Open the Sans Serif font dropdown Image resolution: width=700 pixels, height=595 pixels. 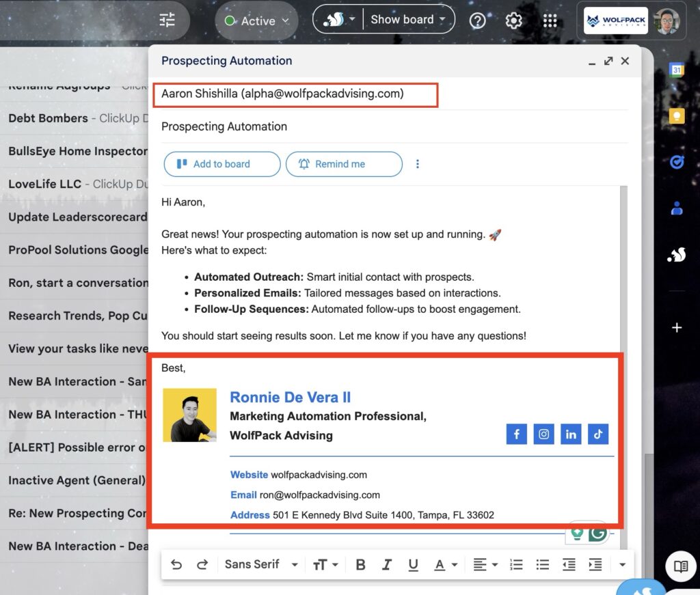coord(261,565)
